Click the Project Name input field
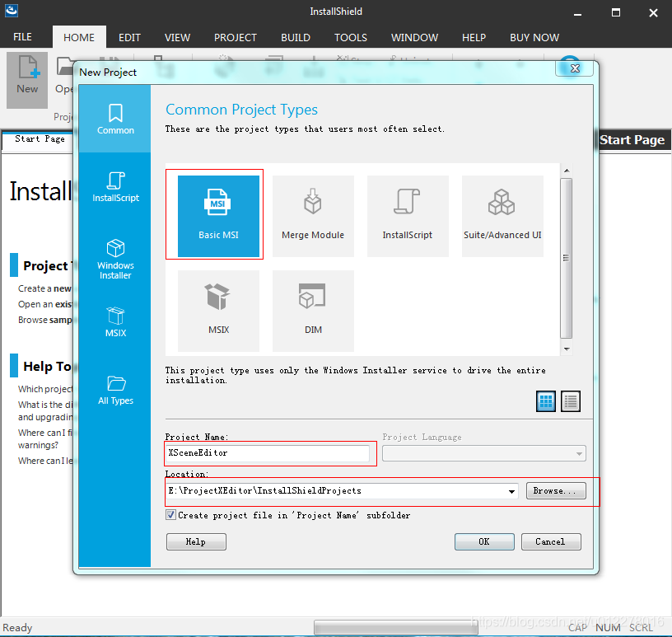The image size is (672, 637). [x=268, y=453]
